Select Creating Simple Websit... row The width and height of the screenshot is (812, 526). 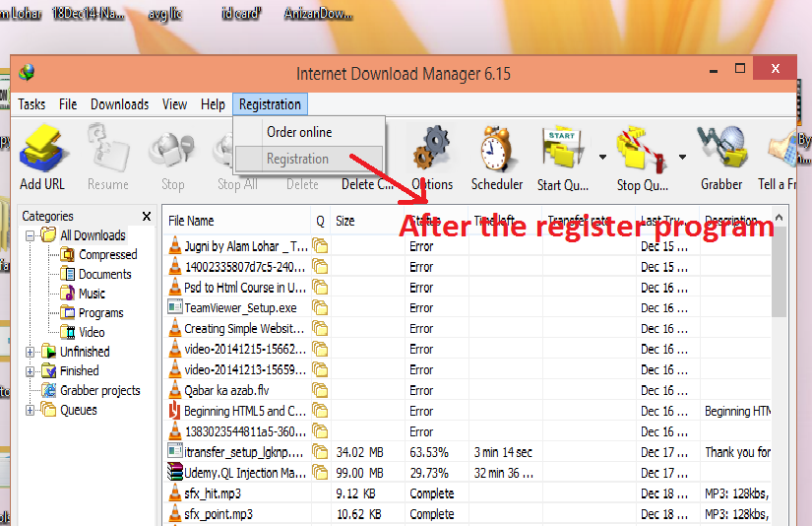click(x=468, y=329)
